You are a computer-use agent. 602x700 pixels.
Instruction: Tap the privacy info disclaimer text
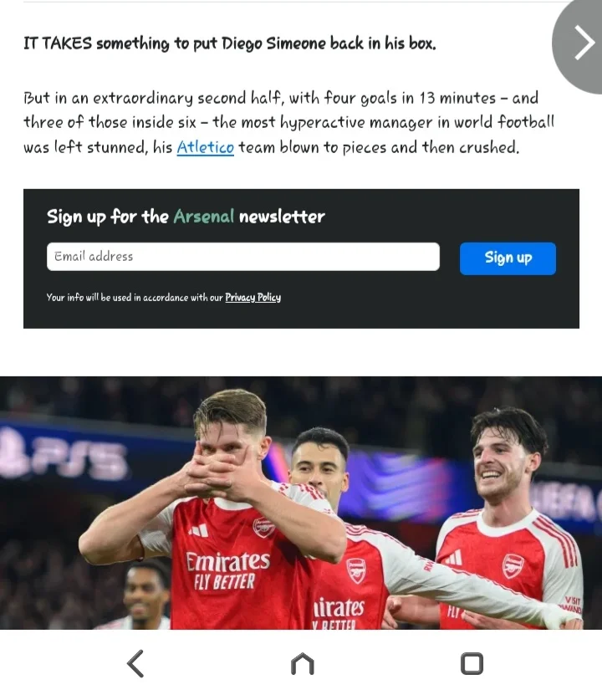[164, 298]
